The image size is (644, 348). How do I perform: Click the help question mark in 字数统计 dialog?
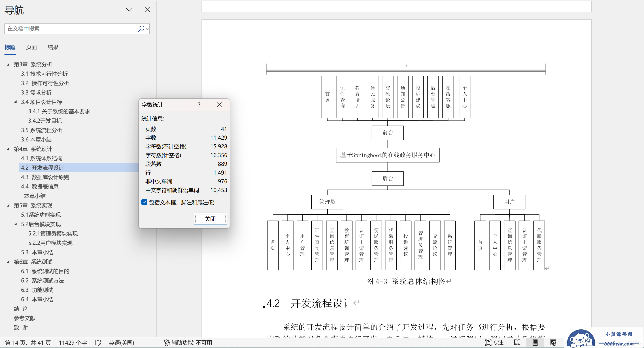click(199, 105)
